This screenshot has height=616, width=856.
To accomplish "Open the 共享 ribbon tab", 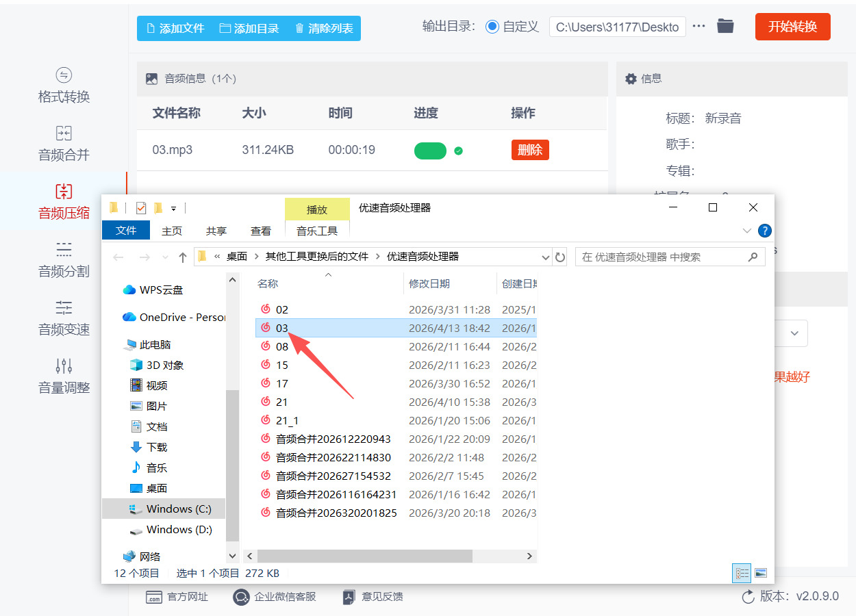I will (216, 231).
